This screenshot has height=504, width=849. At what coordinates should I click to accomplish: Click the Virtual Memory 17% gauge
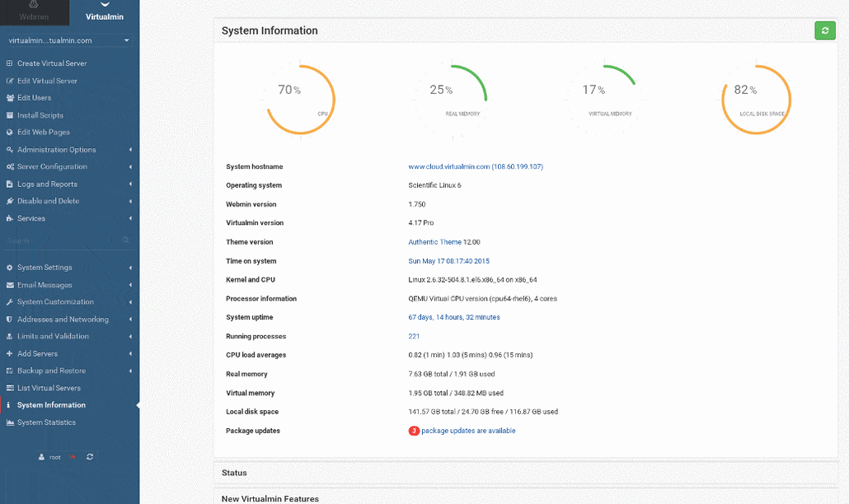604,100
